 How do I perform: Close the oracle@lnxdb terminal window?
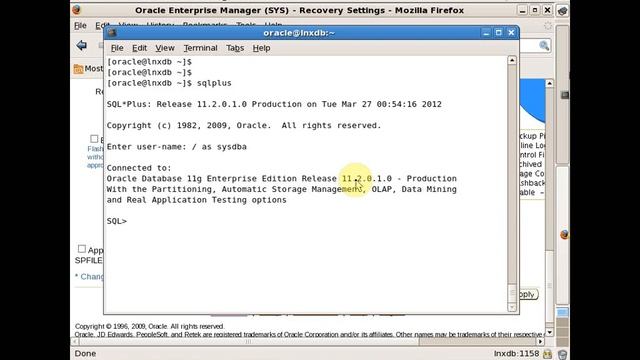pos(511,33)
